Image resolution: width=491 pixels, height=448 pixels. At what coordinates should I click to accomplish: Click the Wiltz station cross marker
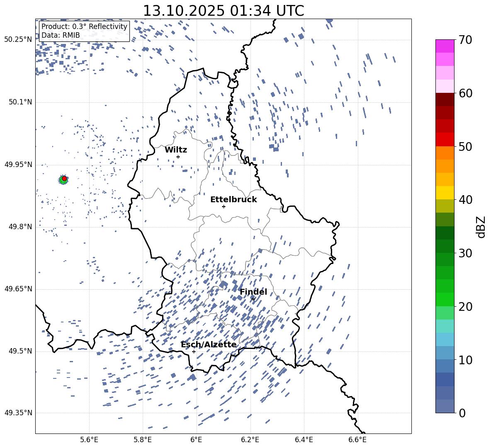pos(178,157)
